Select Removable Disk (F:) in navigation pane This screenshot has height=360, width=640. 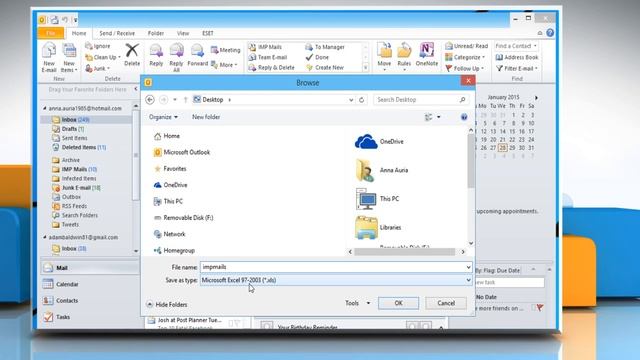point(183,218)
